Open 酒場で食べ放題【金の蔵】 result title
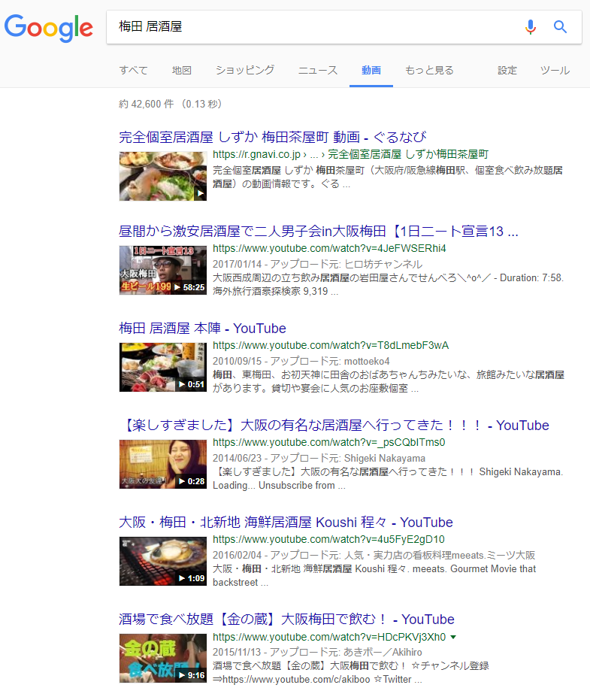Image resolution: width=590 pixels, height=700 pixels. tap(286, 620)
